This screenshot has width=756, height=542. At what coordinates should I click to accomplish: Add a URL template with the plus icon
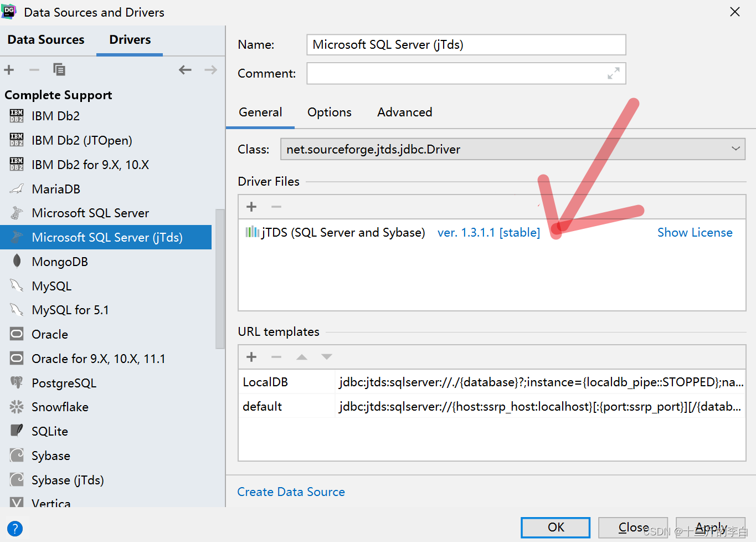(251, 357)
